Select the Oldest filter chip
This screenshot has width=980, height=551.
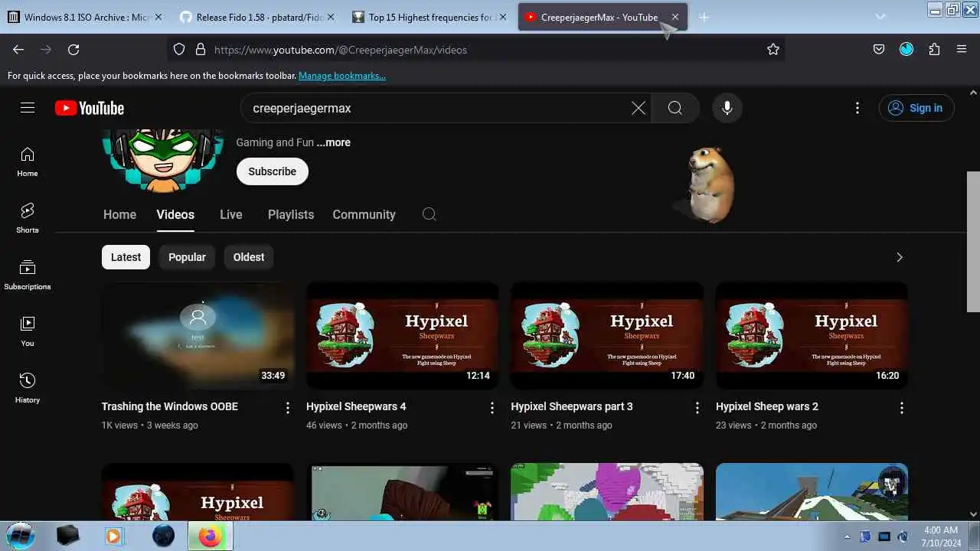(249, 257)
